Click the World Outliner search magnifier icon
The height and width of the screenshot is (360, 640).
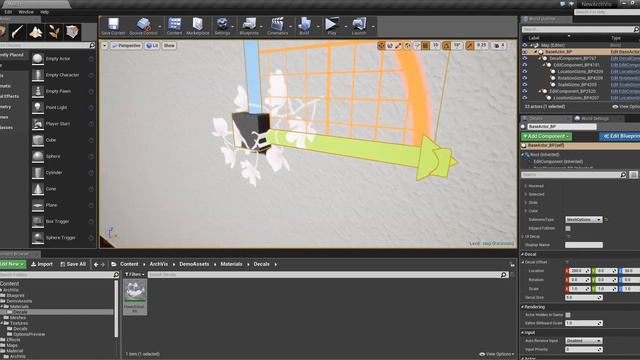click(x=636, y=29)
